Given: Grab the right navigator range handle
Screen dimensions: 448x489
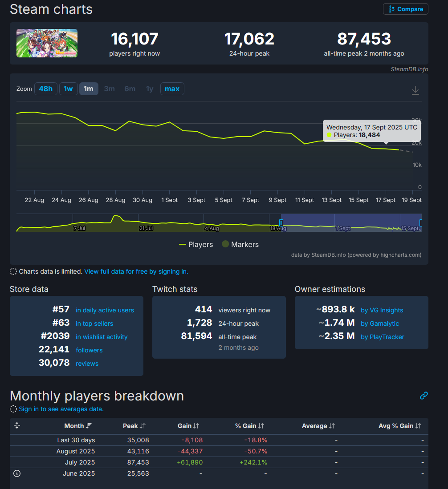Looking at the screenshot, I should [421, 222].
